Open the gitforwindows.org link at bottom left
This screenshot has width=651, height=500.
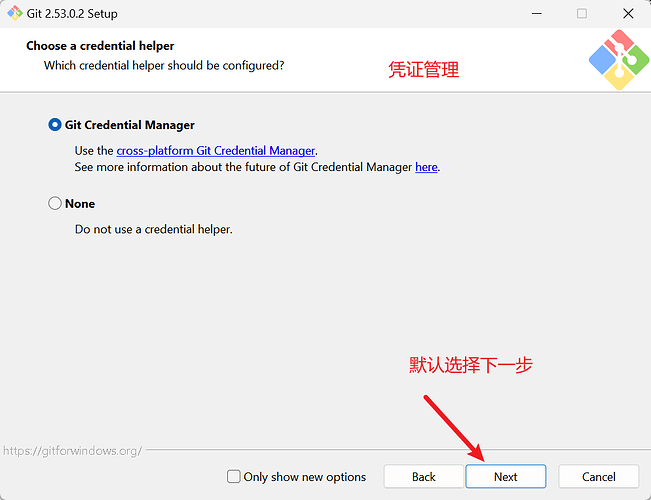coord(72,451)
